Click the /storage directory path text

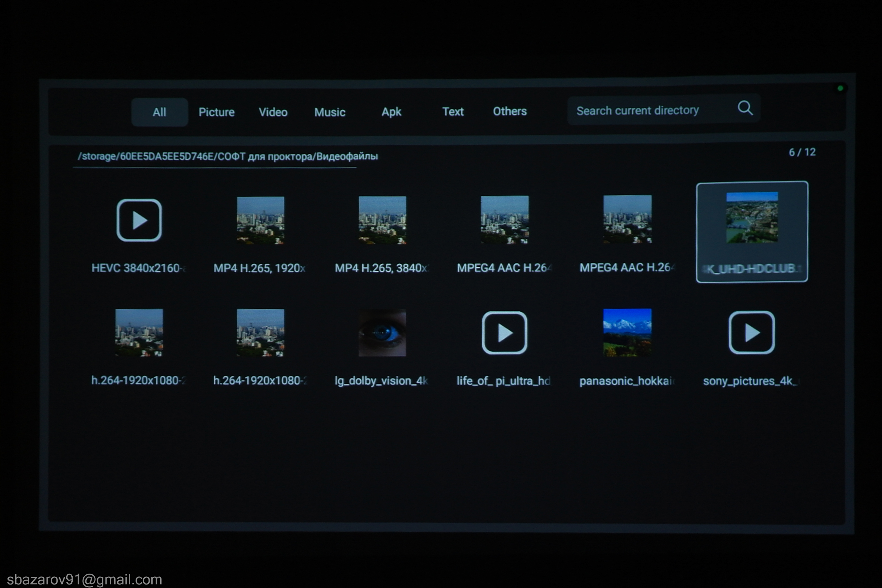coord(227,156)
